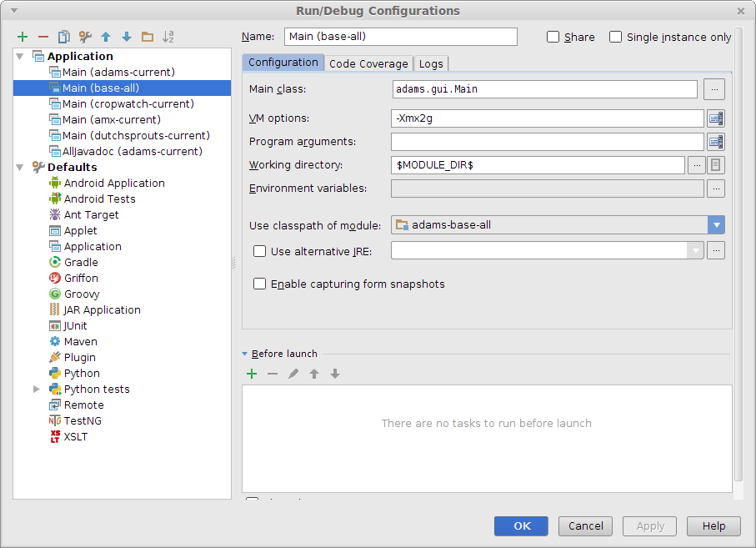This screenshot has width=756, height=548.
Task: Click the green plus in Before launch
Action: click(x=252, y=374)
